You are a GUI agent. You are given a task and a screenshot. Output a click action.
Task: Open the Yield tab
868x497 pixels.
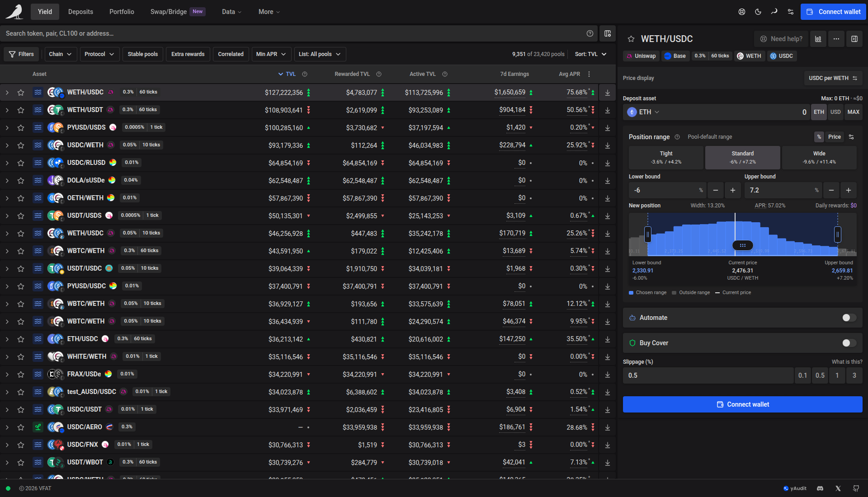click(x=45, y=12)
